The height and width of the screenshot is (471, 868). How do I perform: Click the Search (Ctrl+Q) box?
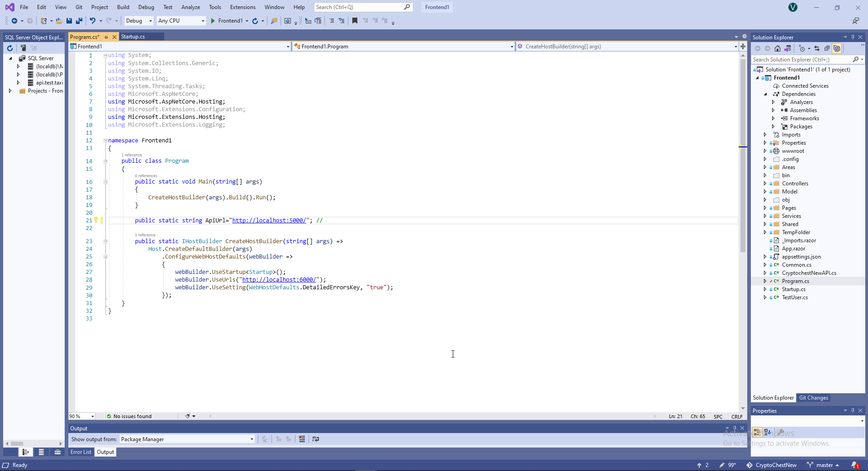tap(363, 7)
